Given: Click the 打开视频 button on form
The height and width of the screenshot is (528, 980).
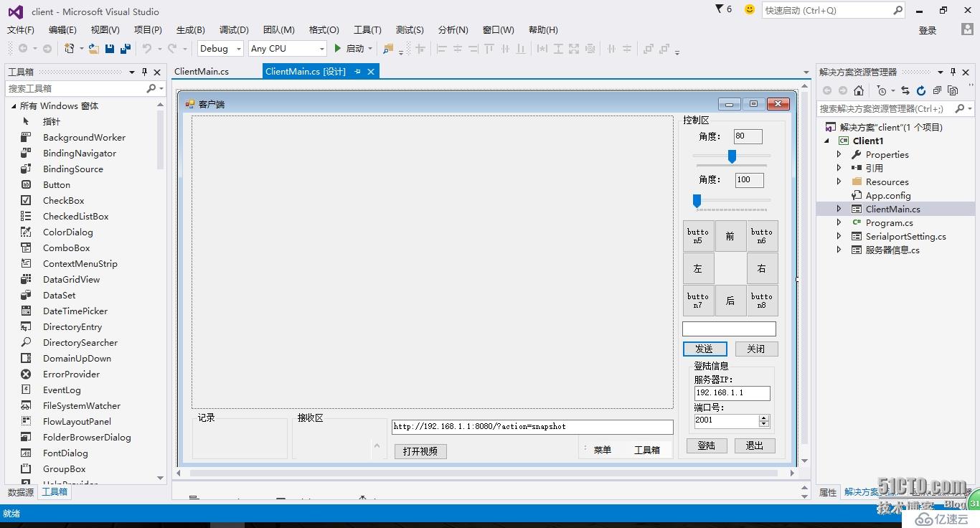Looking at the screenshot, I should tap(420, 451).
